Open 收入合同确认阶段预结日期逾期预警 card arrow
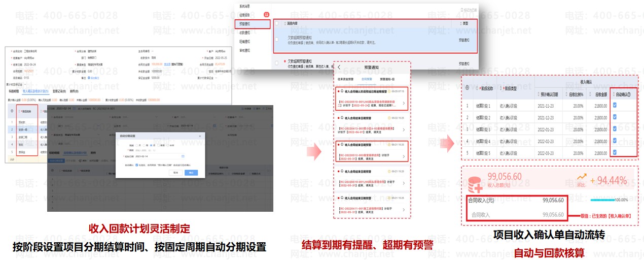This screenshot has width=644, height=260. pos(403,103)
